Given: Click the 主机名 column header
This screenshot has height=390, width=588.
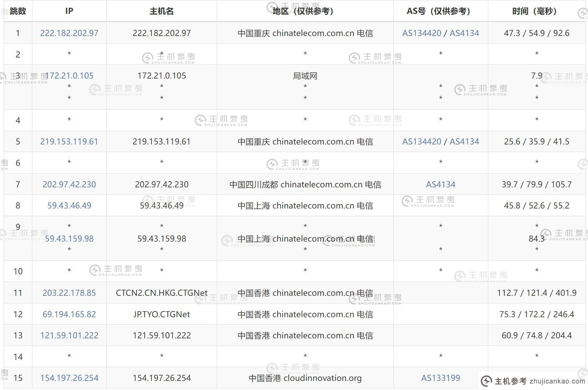Looking at the screenshot, I should pyautogui.click(x=162, y=11).
